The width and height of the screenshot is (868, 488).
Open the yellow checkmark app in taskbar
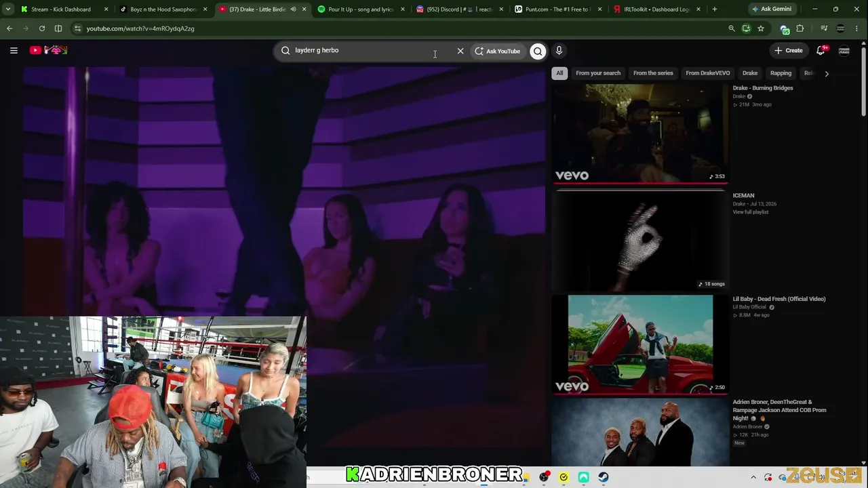coord(564,477)
